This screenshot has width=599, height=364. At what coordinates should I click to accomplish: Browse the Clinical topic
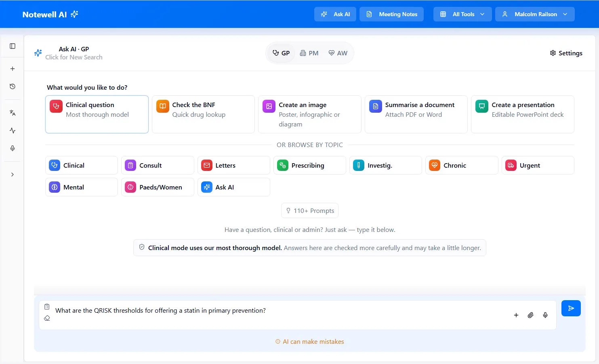[82, 165]
